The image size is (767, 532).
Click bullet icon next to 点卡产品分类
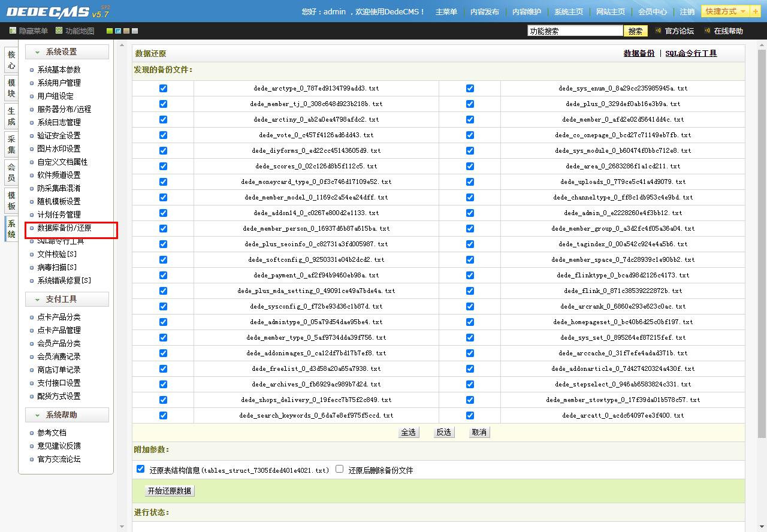pos(32,318)
